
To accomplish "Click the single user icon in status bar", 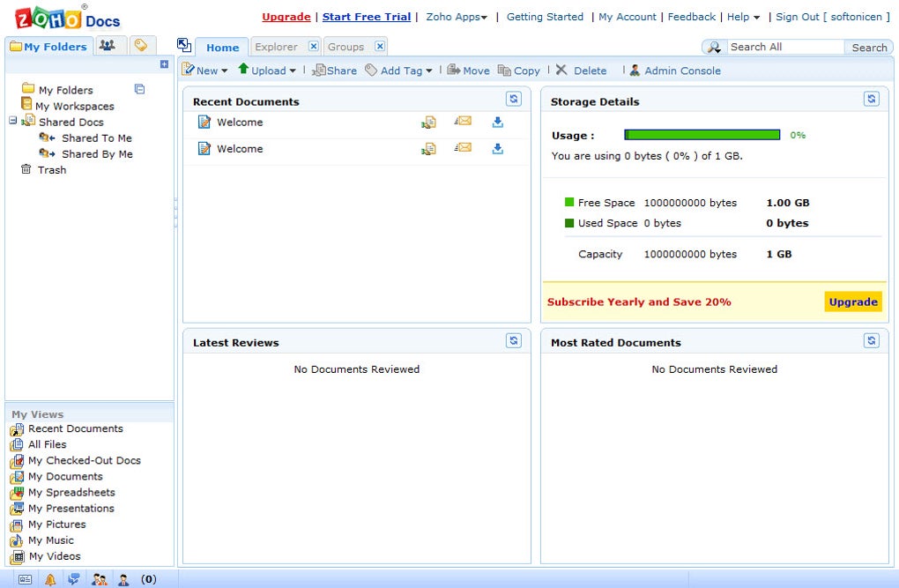I will 123,579.
